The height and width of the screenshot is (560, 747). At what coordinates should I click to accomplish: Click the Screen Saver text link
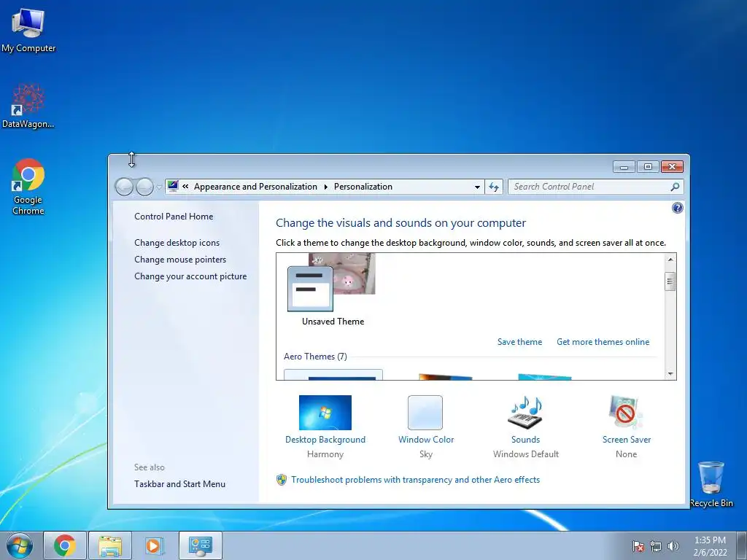[x=626, y=440]
